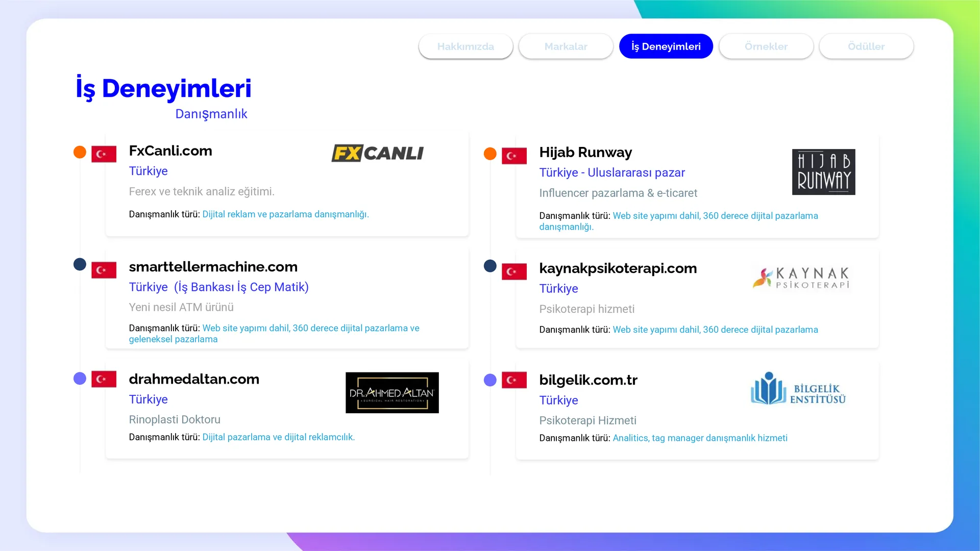This screenshot has width=980, height=551.
Task: Click the purple dot for drahmedaltan.com
Action: [x=80, y=379]
